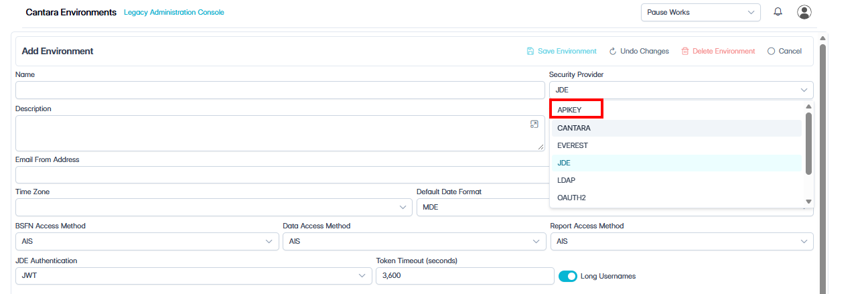Open the BSFN Access Method dropdown

coord(147,241)
